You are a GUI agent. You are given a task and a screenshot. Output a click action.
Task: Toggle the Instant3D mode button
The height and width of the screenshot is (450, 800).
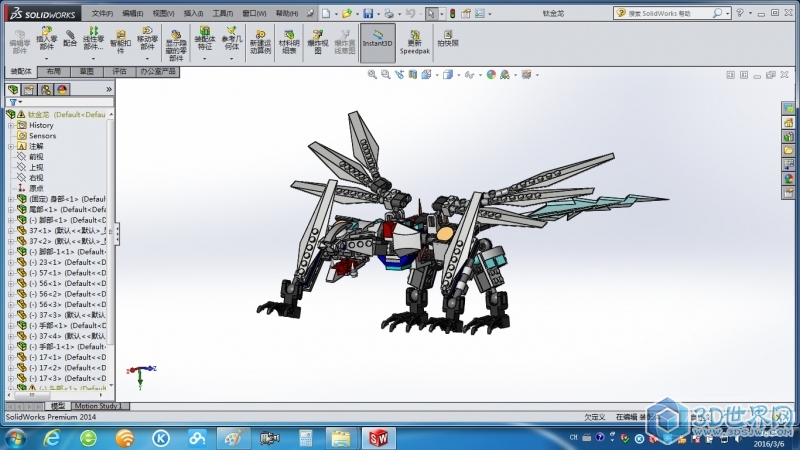pyautogui.click(x=377, y=40)
